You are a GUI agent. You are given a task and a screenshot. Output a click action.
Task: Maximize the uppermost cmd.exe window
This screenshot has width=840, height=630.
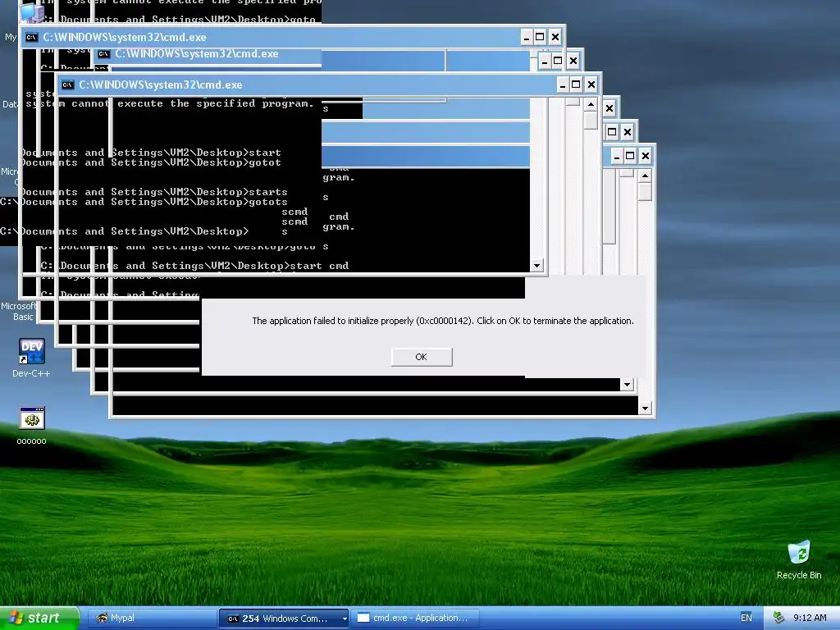point(540,37)
